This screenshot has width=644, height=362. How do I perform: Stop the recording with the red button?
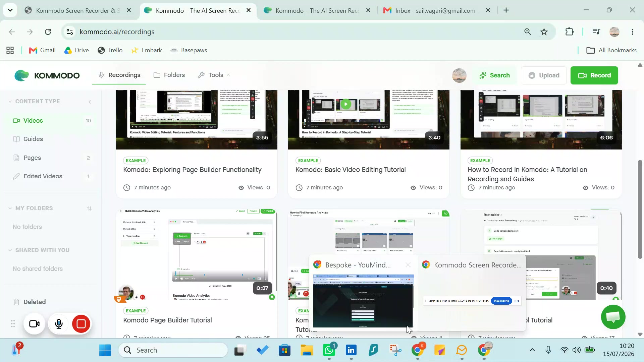81,324
